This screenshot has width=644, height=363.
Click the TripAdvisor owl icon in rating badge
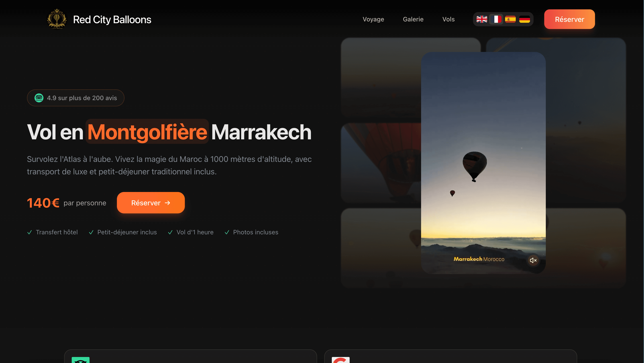pos(39,98)
